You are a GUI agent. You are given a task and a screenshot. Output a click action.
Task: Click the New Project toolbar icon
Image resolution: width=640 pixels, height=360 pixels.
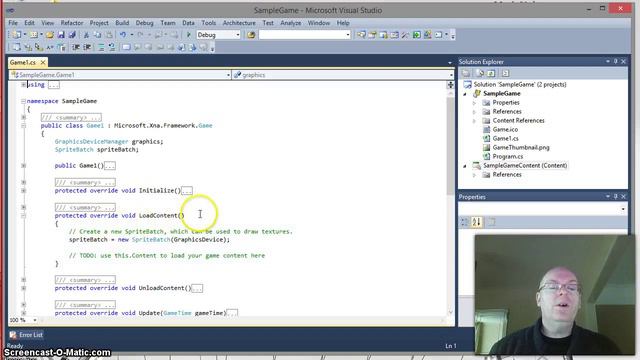(17, 35)
